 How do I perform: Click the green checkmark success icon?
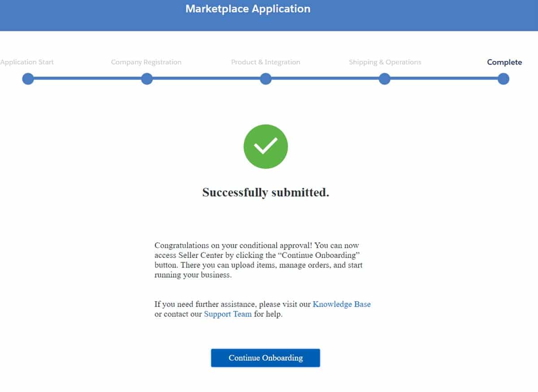tap(265, 147)
